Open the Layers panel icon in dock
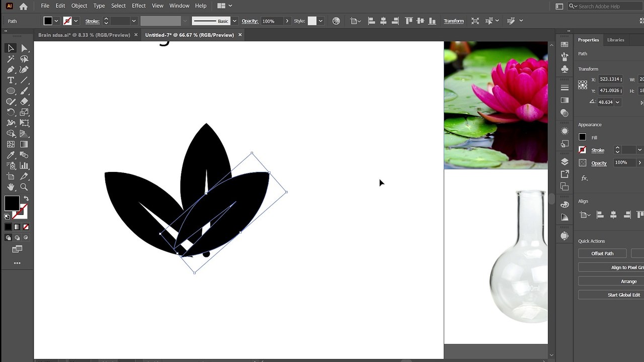Image resolution: width=644 pixels, height=362 pixels. tap(565, 162)
